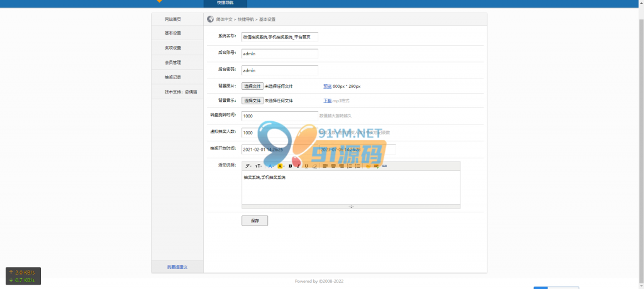
Task: Center-align text in the editor
Action: coord(333,166)
